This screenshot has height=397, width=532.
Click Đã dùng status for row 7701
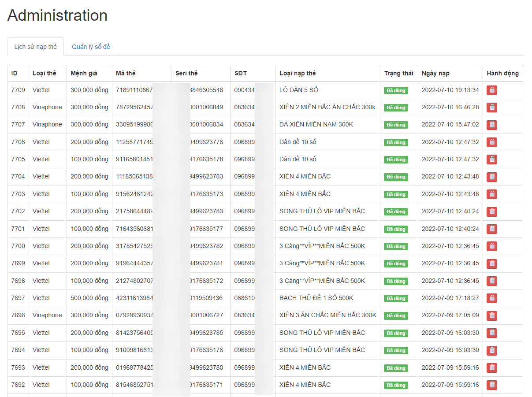tap(396, 229)
